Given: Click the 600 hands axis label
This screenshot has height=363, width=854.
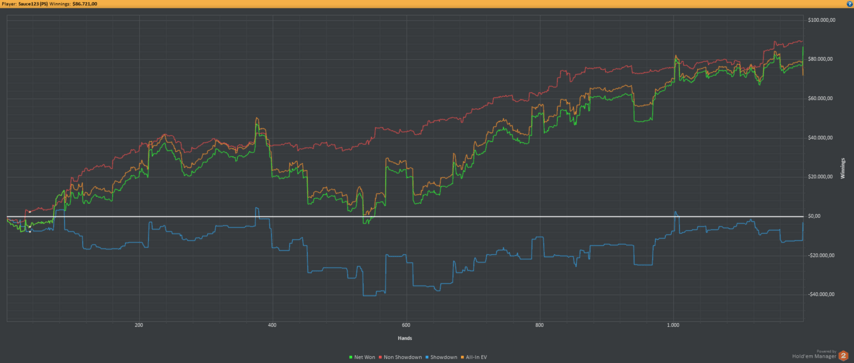Looking at the screenshot, I should coord(406,325).
